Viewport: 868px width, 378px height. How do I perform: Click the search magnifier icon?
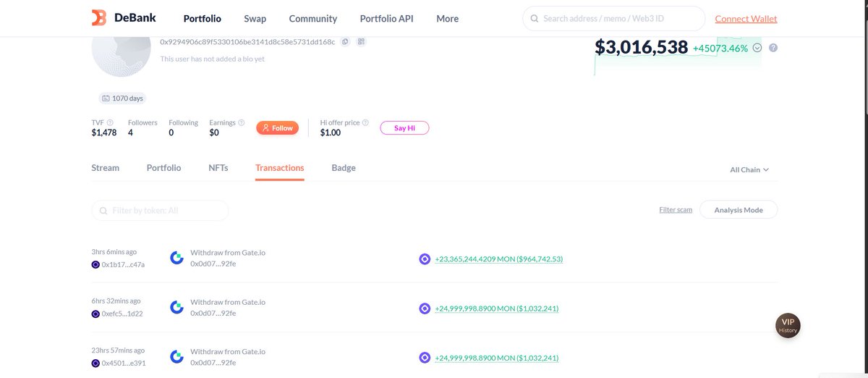click(534, 18)
